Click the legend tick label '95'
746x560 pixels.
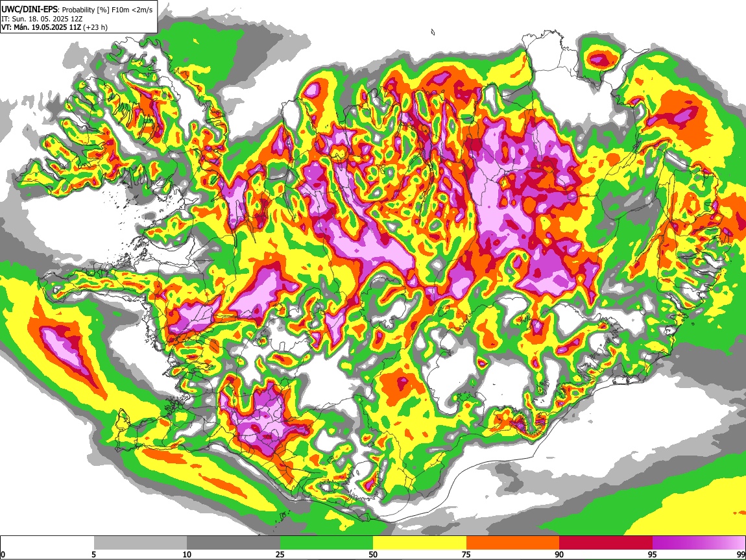[653, 555]
